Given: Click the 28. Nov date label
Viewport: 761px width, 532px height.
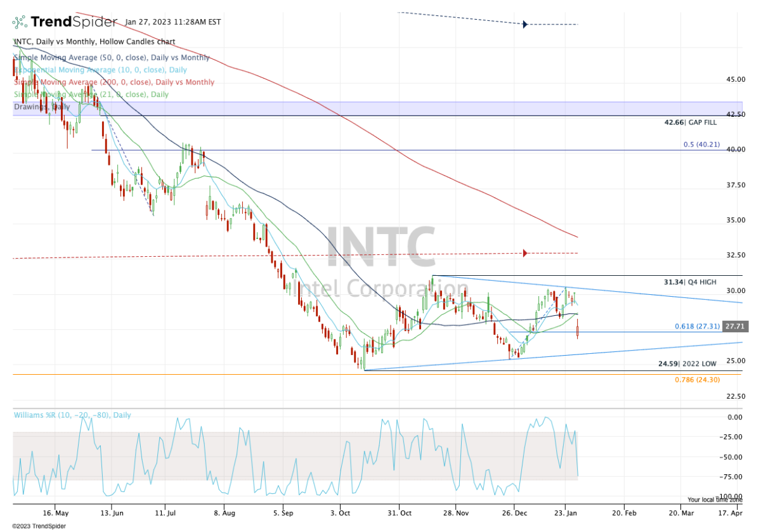Looking at the screenshot, I should [457, 513].
